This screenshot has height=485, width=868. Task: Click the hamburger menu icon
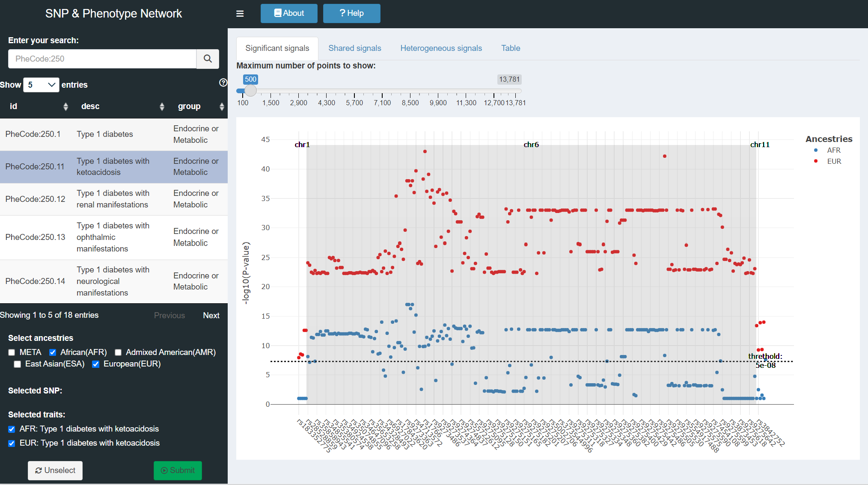240,14
